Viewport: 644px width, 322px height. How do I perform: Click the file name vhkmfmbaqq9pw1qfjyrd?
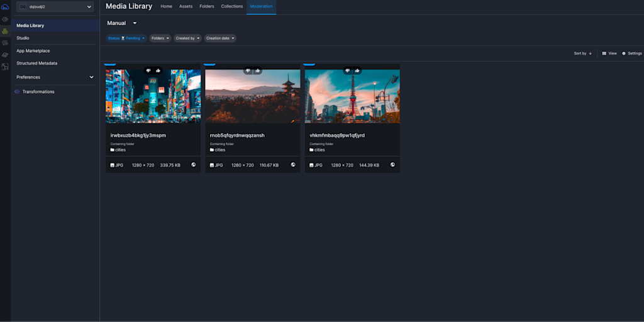click(337, 136)
